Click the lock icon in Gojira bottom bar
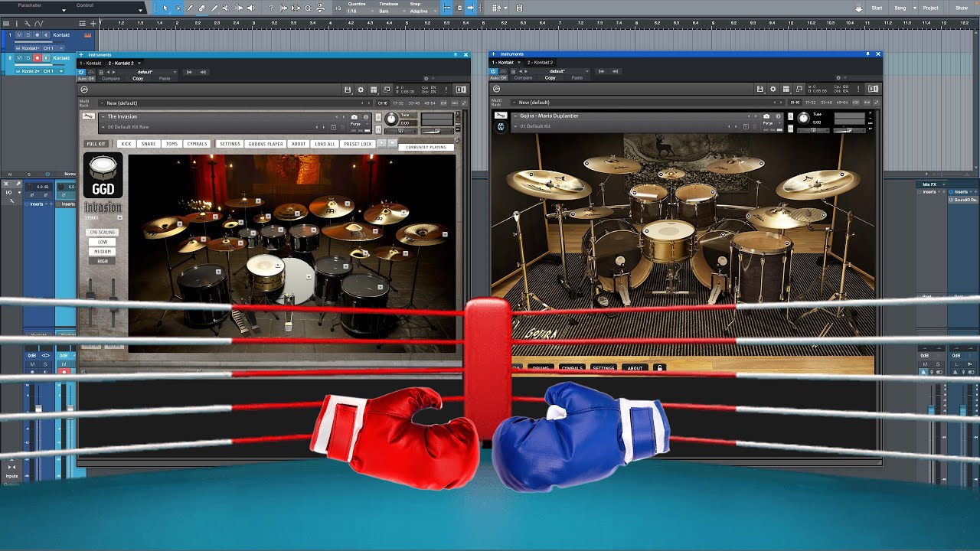The width and height of the screenshot is (980, 551). pos(659,368)
